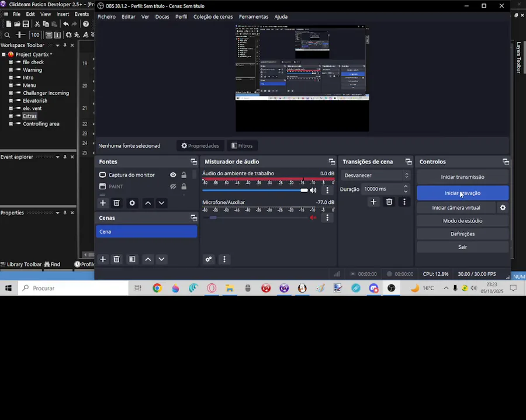This screenshot has height=420, width=526.
Task: Remove selected scene in Cenas panel
Action: point(116,259)
